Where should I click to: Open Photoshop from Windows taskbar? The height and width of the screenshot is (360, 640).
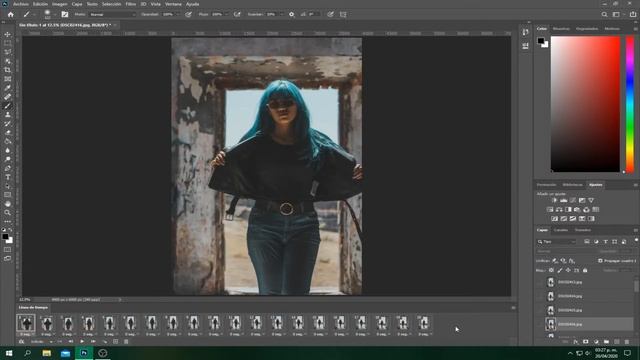tap(84, 353)
